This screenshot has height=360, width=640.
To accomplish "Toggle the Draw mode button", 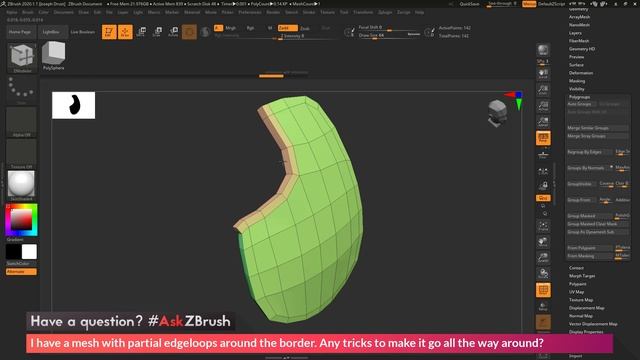I will coord(125,32).
